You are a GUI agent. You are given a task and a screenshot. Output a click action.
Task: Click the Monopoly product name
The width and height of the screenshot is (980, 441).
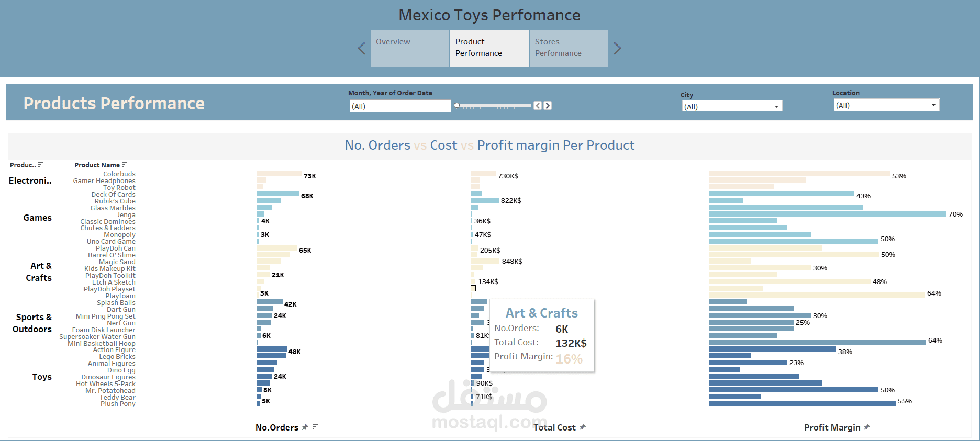pos(120,235)
